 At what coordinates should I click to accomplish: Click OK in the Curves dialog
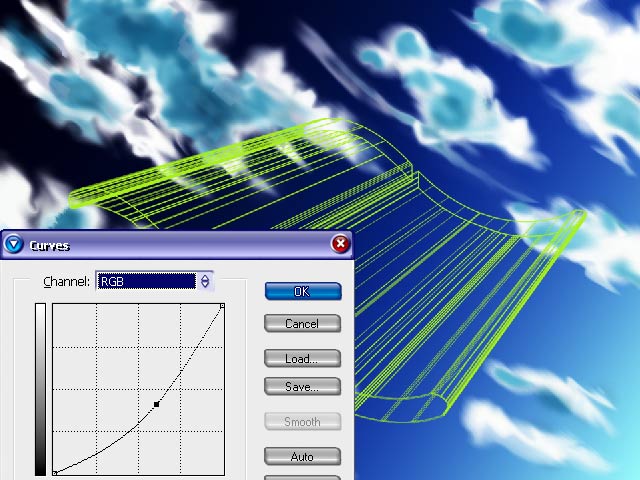pos(303,291)
